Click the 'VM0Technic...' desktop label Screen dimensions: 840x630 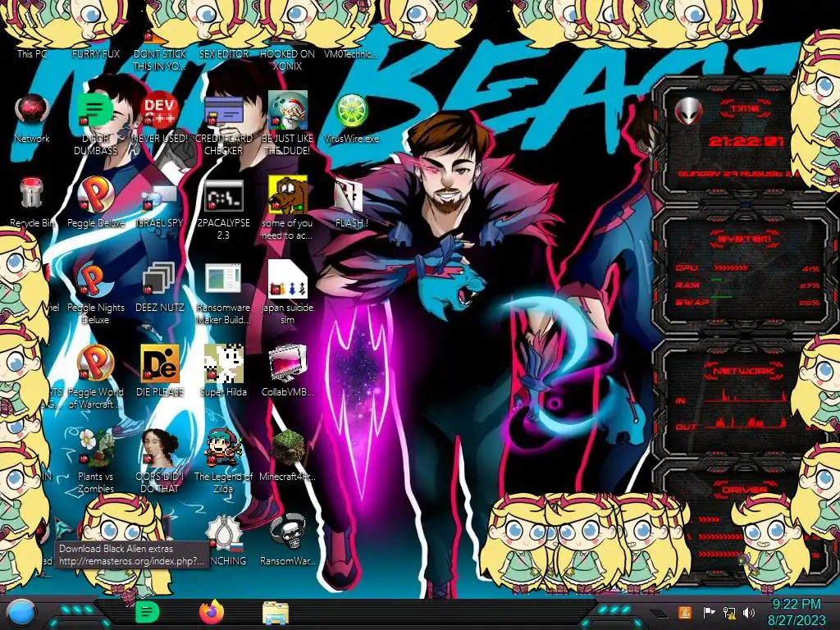pos(351,53)
